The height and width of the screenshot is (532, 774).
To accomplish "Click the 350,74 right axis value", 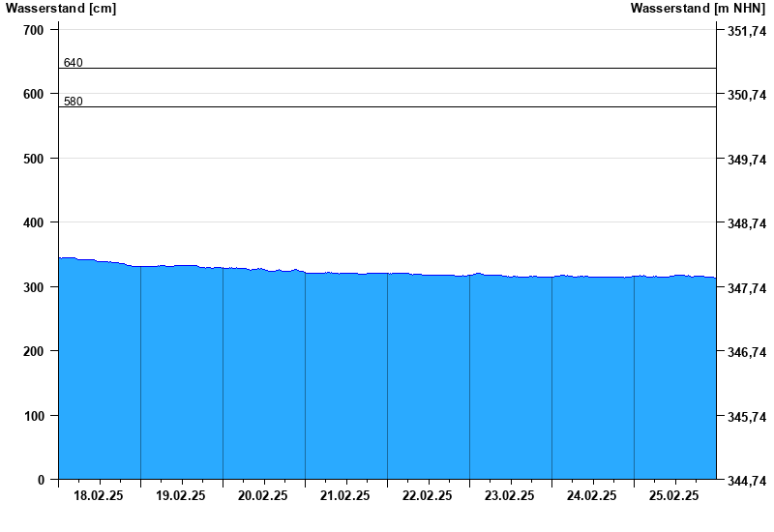I will click(x=747, y=95).
